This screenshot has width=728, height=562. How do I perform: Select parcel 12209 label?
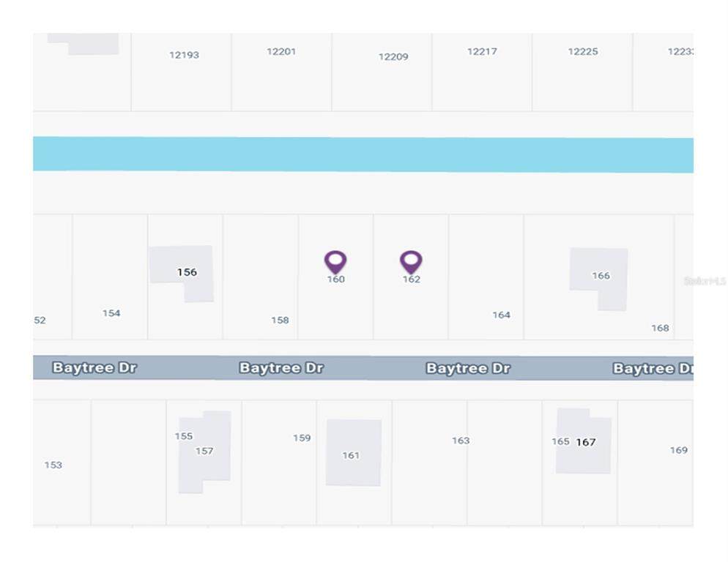click(x=393, y=56)
